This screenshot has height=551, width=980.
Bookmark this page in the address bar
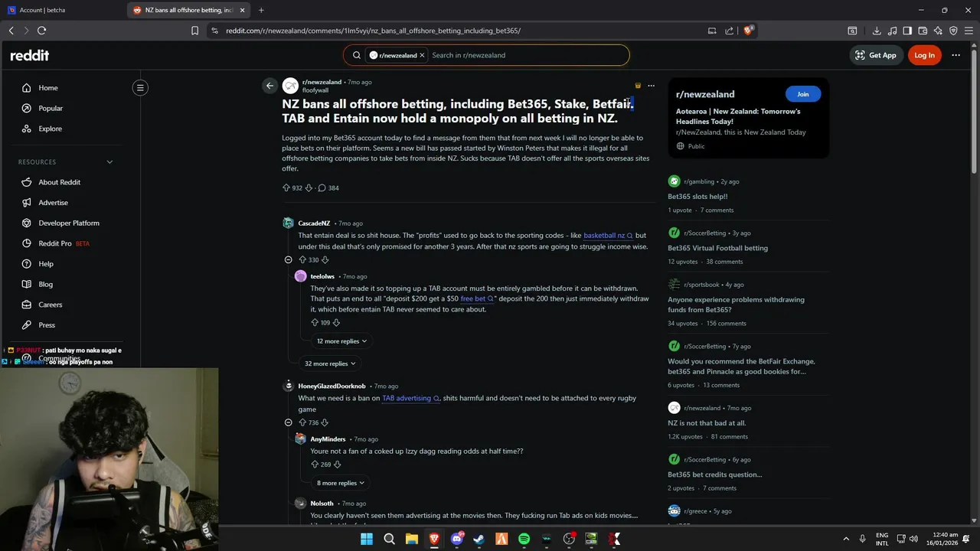[x=195, y=31]
